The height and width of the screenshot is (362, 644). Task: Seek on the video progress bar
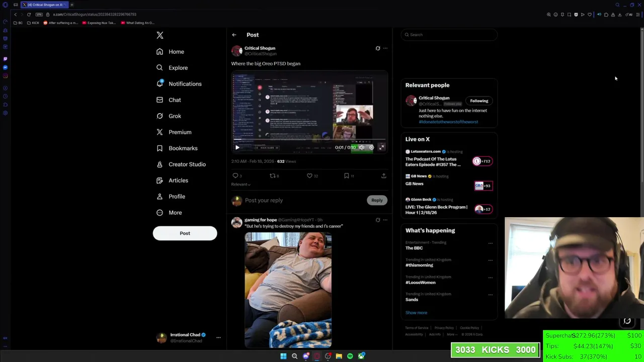point(309,140)
